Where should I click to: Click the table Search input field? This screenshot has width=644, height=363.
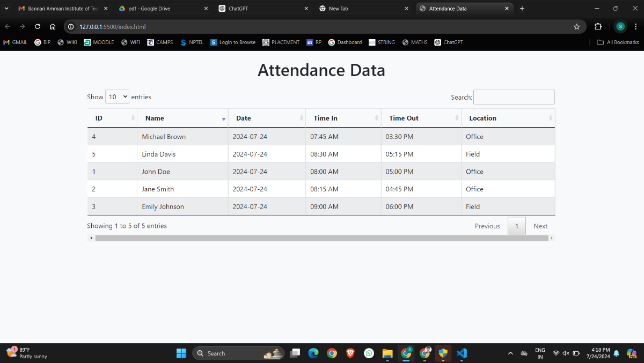point(514,97)
